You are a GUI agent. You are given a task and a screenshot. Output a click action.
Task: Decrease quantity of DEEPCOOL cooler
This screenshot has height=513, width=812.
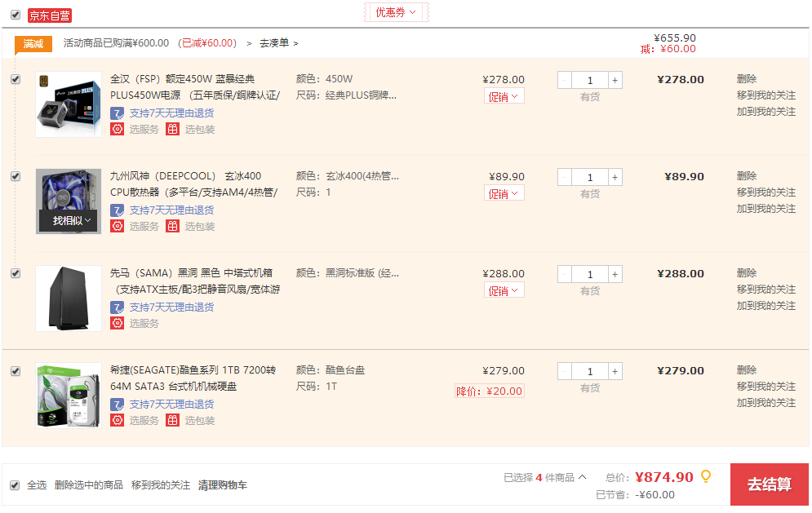565,177
